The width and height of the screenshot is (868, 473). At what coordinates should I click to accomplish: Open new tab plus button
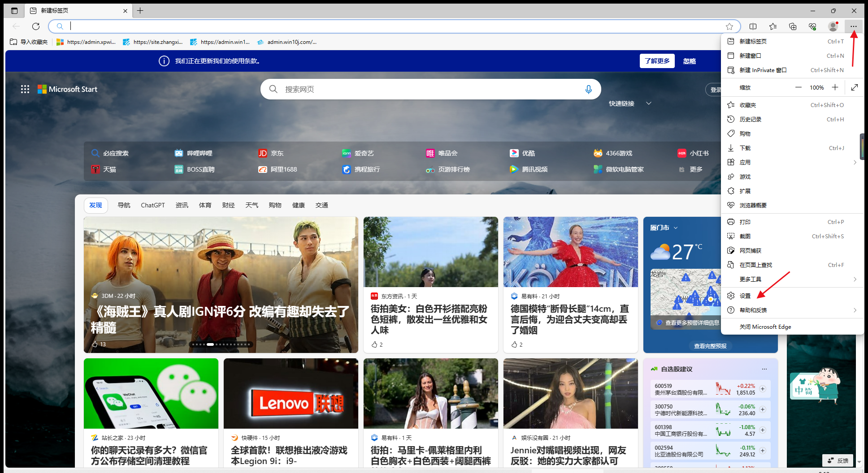[x=140, y=11]
